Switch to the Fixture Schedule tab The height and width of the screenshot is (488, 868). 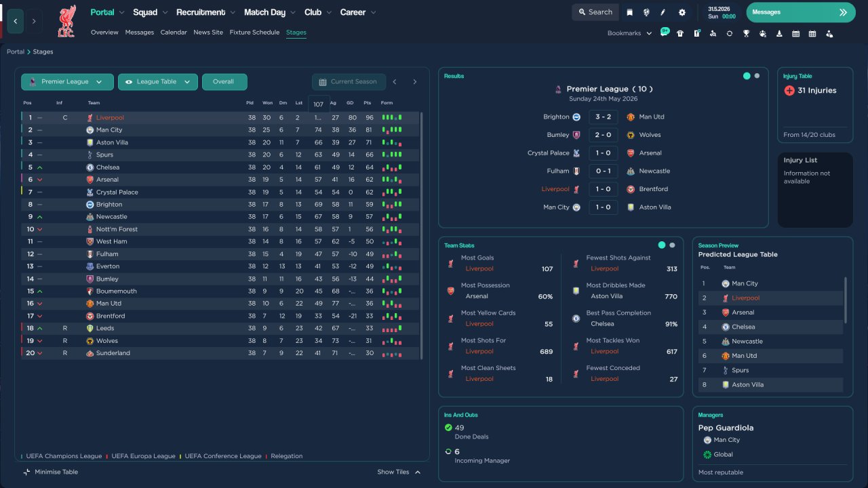[254, 33]
